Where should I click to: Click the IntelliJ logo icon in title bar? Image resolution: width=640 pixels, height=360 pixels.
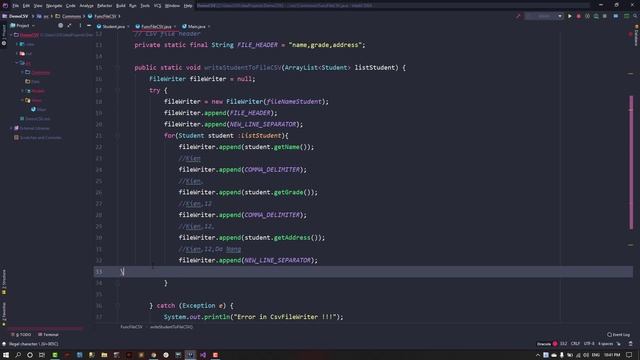click(x=5, y=5)
